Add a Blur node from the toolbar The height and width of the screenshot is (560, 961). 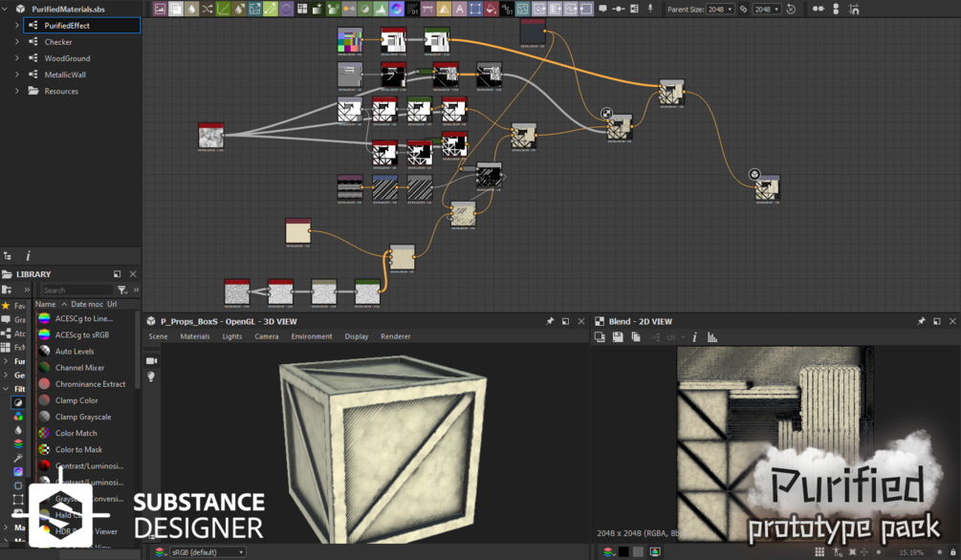(x=192, y=9)
